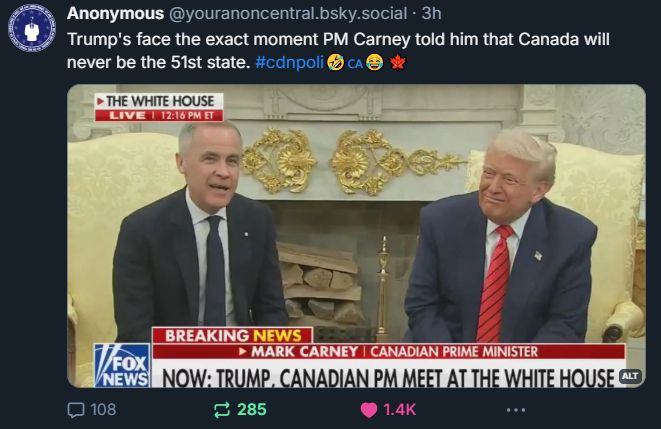Toggle the 285 reposts count
The height and width of the screenshot is (429, 661).
pos(252,410)
